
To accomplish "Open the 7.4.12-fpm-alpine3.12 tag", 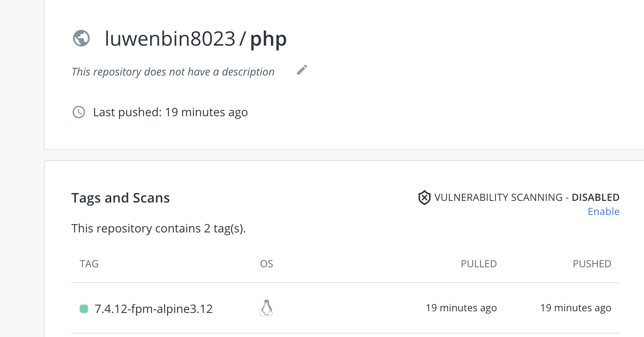I will [x=154, y=309].
